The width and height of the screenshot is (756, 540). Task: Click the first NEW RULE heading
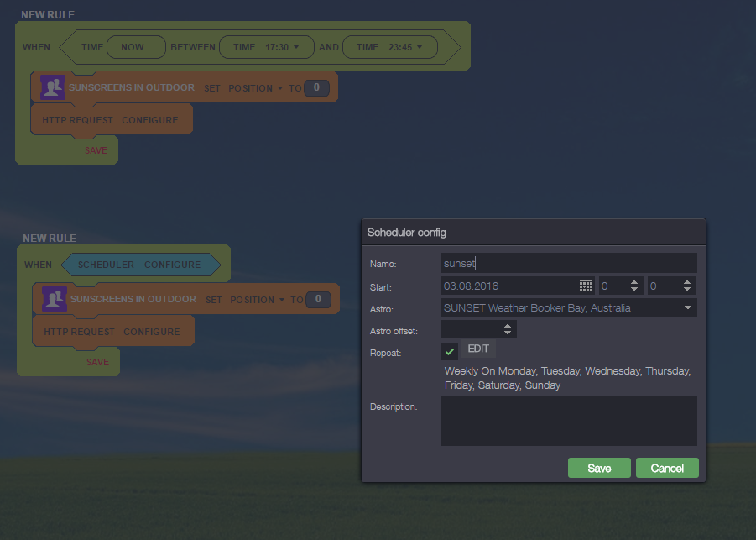[x=48, y=15]
